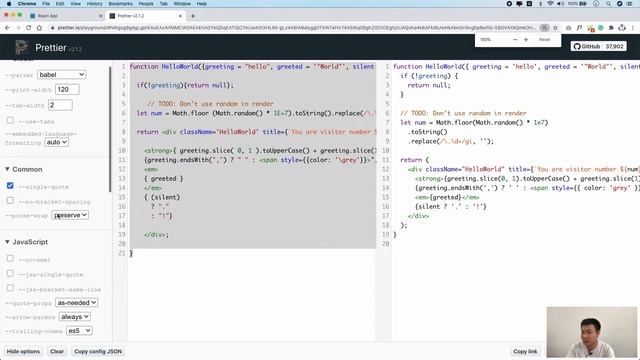The image size is (640, 360).
Task: Open Chrome's three-dot menu
Action: 633,28
